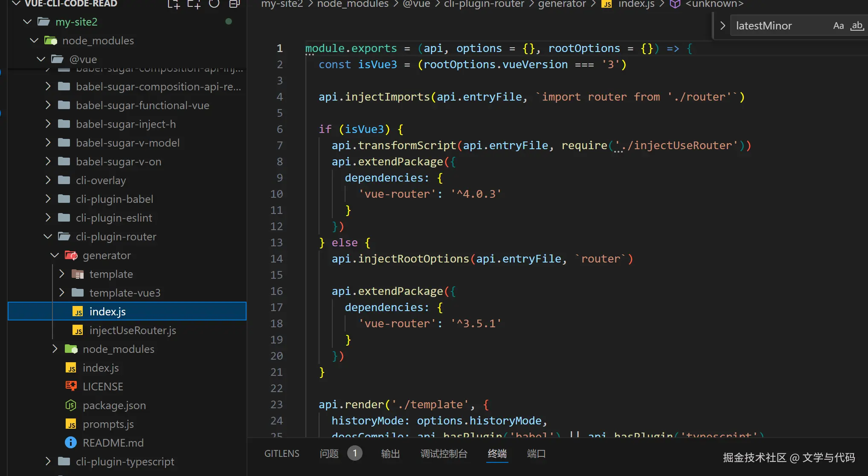Viewport: 868px width, 476px height.
Task: Open the LICENSE file
Action: (x=102, y=387)
